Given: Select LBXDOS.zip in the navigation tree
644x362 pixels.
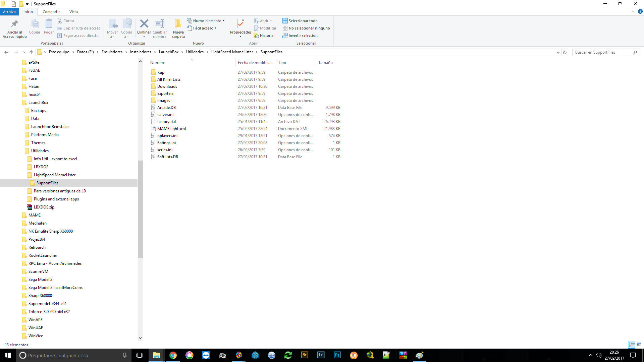Looking at the screenshot, I should (44, 207).
